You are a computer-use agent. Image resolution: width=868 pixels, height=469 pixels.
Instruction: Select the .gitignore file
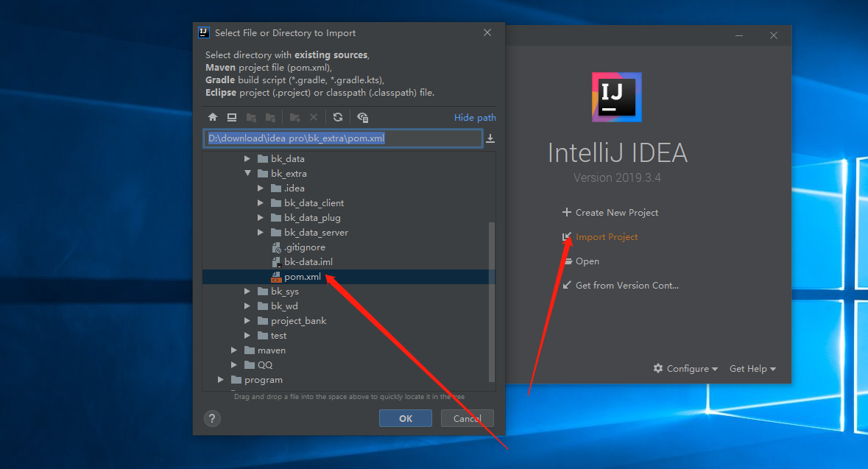pyautogui.click(x=305, y=247)
